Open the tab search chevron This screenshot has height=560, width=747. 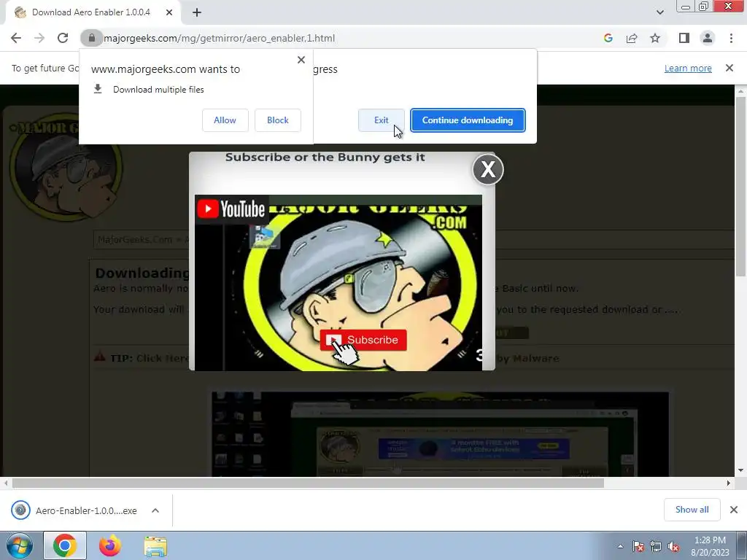659,12
